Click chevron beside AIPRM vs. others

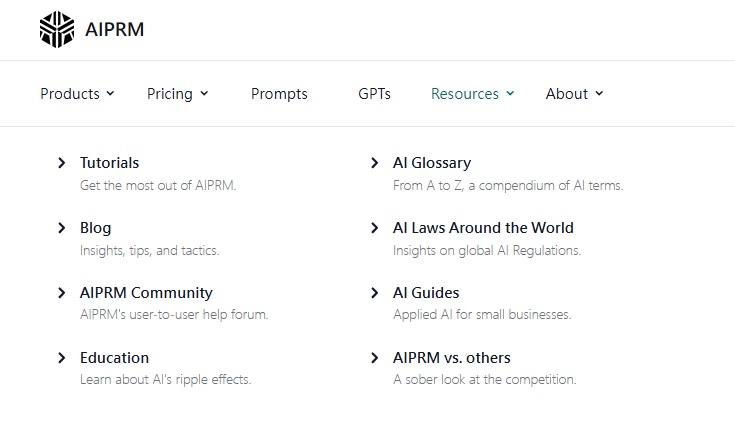[x=374, y=358]
